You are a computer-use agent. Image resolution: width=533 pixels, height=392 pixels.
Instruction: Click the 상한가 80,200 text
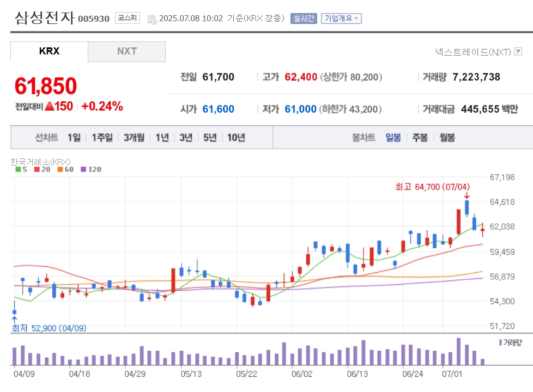(351, 77)
